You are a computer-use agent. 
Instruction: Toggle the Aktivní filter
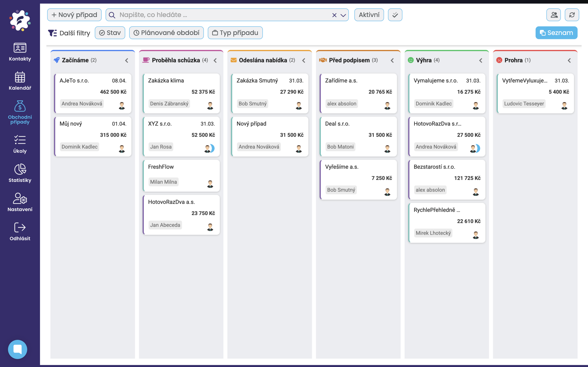pyautogui.click(x=369, y=15)
